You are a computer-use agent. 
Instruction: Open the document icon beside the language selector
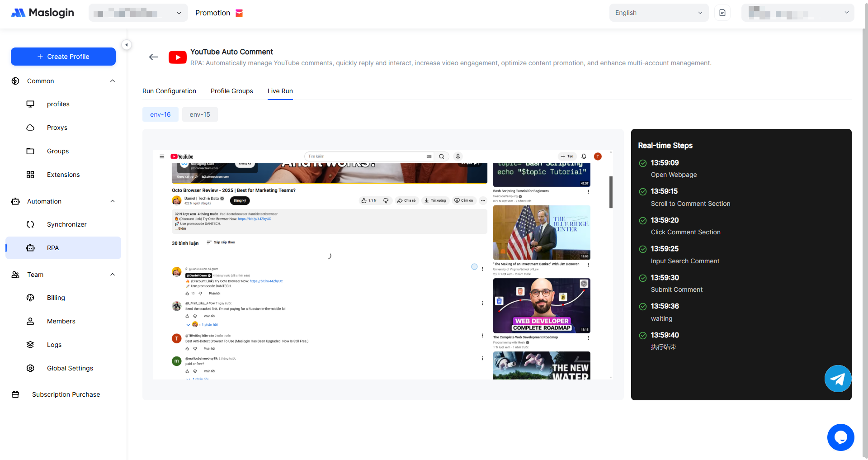(722, 13)
